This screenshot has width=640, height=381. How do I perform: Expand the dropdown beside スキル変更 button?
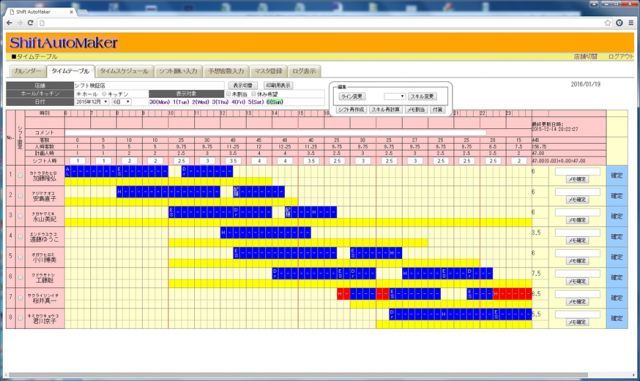pyautogui.click(x=394, y=96)
